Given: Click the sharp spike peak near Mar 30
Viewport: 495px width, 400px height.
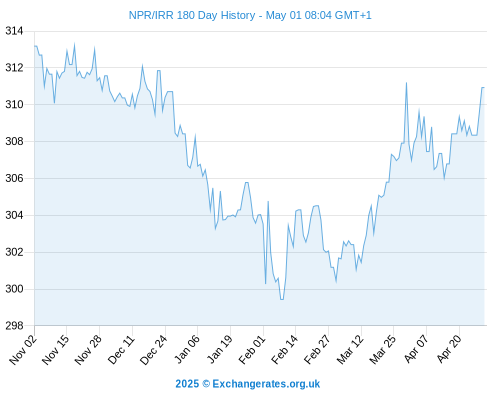Looking at the screenshot, I should 406,83.
